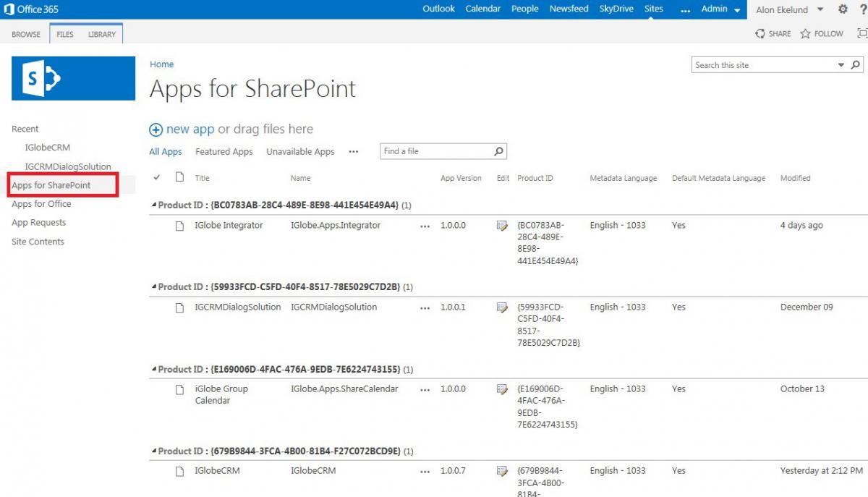868x497 pixels.
Task: Open IGCRMDialogSolution in Recent navigation
Action: 68,166
